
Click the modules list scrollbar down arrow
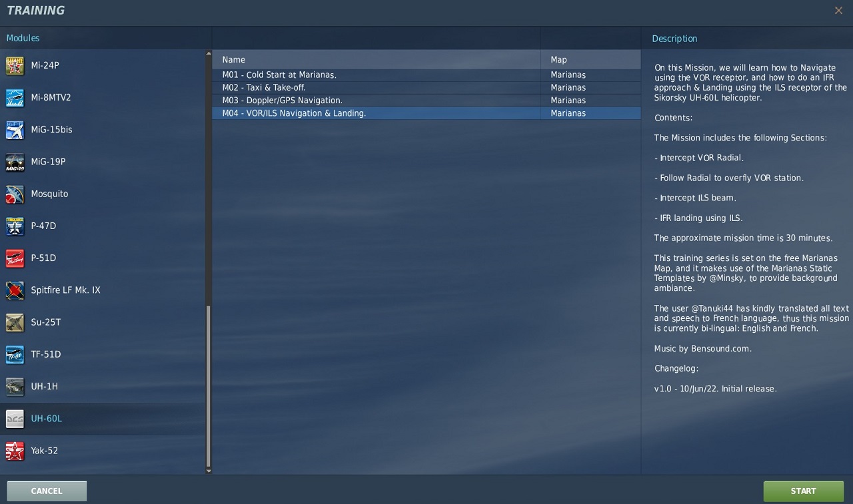(x=209, y=471)
